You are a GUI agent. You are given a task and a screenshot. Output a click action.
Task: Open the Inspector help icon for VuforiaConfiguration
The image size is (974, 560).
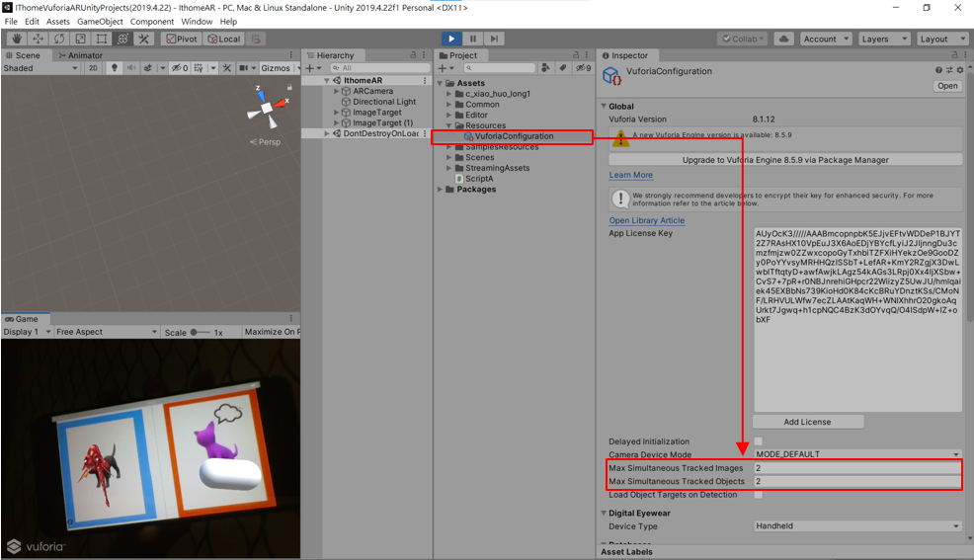(938, 70)
